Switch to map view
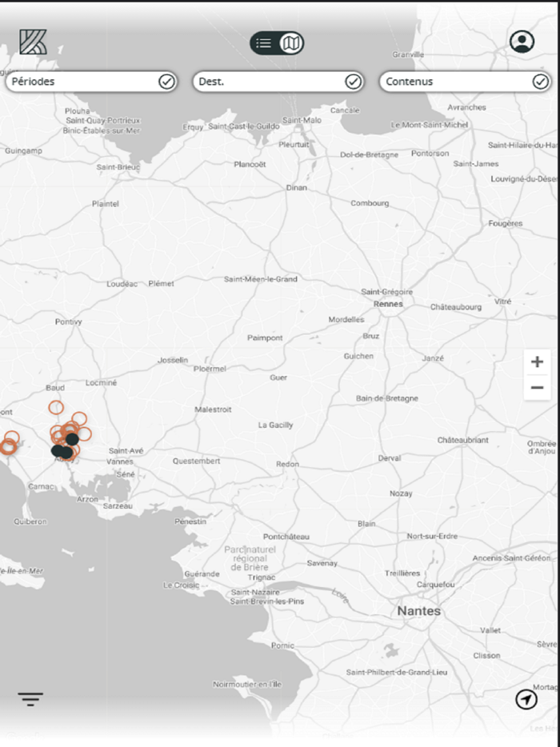Image resolution: width=560 pixels, height=747 pixels. 290,43
